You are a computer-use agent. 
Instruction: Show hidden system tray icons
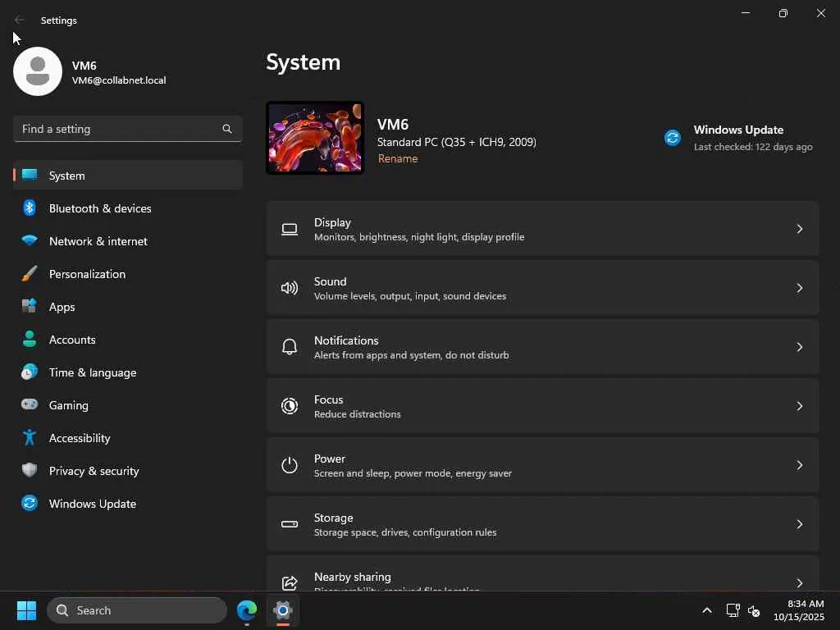click(x=706, y=610)
